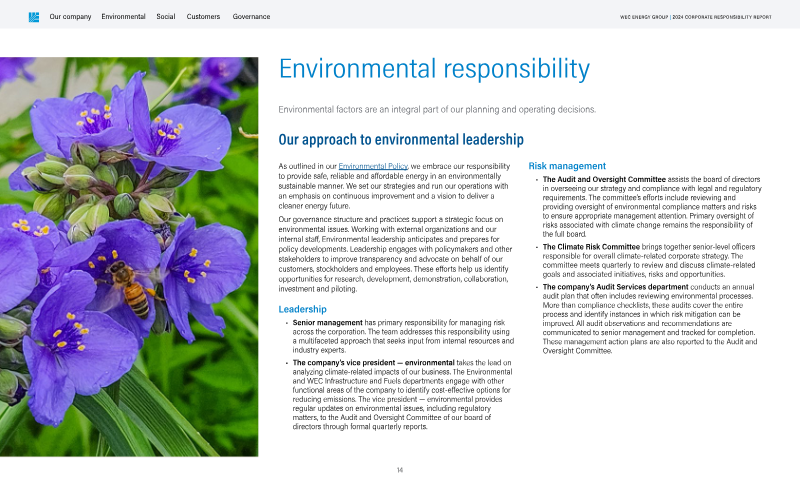Jump to the Governance section
The height and width of the screenshot is (485, 800).
point(251,17)
